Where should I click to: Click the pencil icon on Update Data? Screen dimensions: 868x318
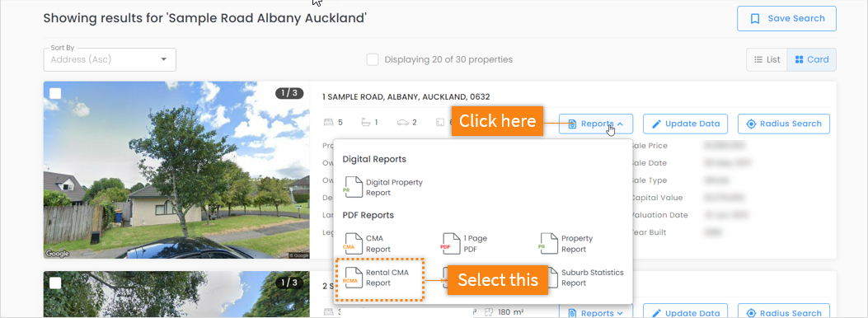[x=656, y=124]
